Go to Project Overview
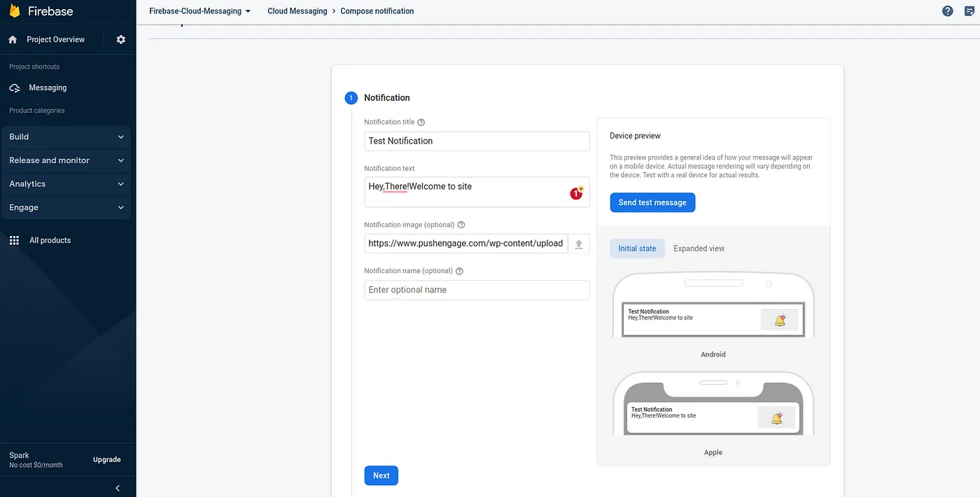The image size is (980, 497). tap(55, 40)
